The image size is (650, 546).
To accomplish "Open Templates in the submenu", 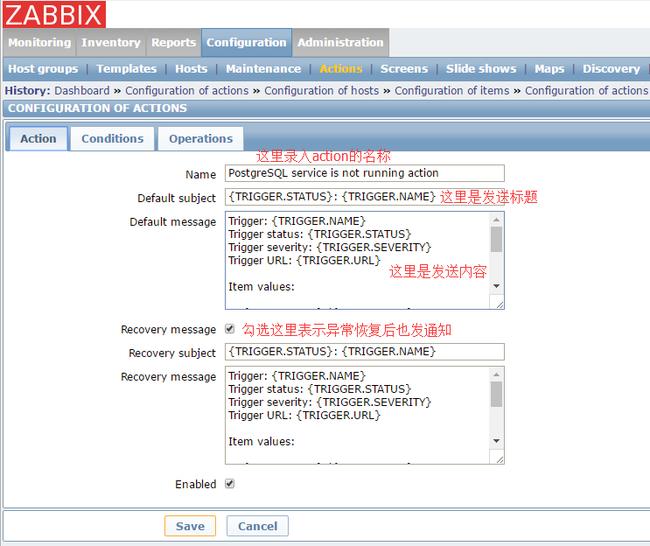I will click(126, 69).
